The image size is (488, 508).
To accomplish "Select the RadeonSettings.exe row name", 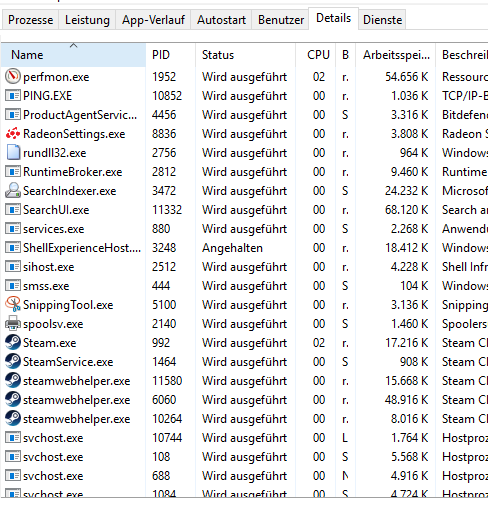I will [74, 134].
